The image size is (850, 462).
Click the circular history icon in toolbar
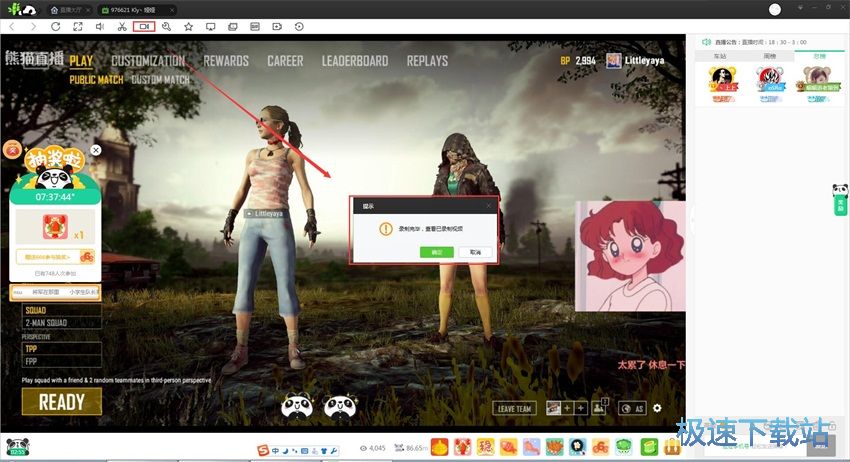(299, 27)
